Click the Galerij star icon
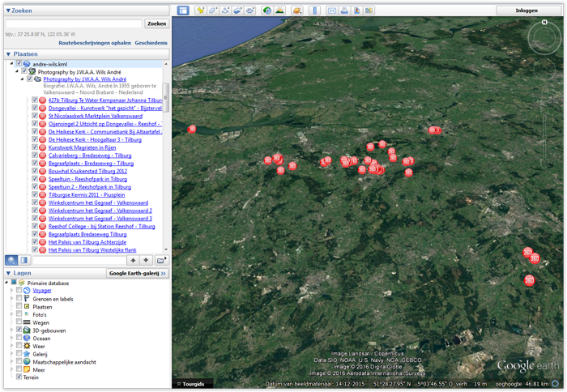This screenshot has height=392, width=567. [27, 354]
